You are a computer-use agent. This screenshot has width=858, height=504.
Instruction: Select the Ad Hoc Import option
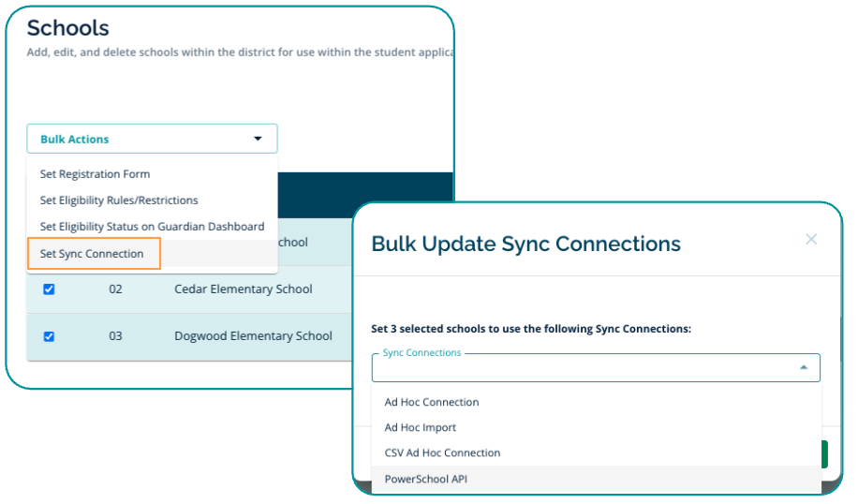[421, 427]
